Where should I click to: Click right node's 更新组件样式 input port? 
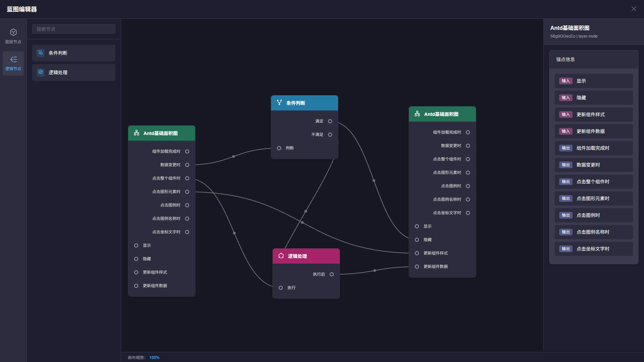pos(417,253)
